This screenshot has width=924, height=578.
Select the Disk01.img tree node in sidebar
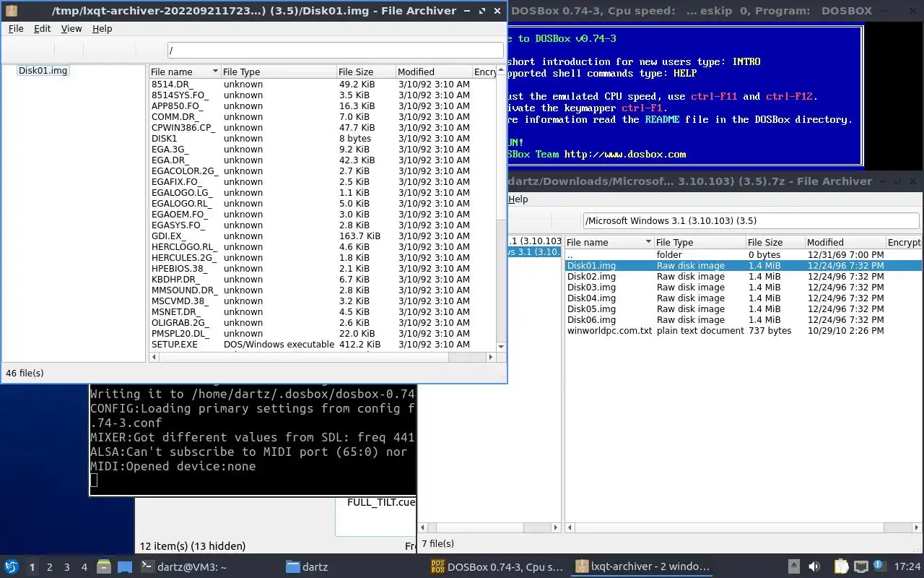point(43,70)
